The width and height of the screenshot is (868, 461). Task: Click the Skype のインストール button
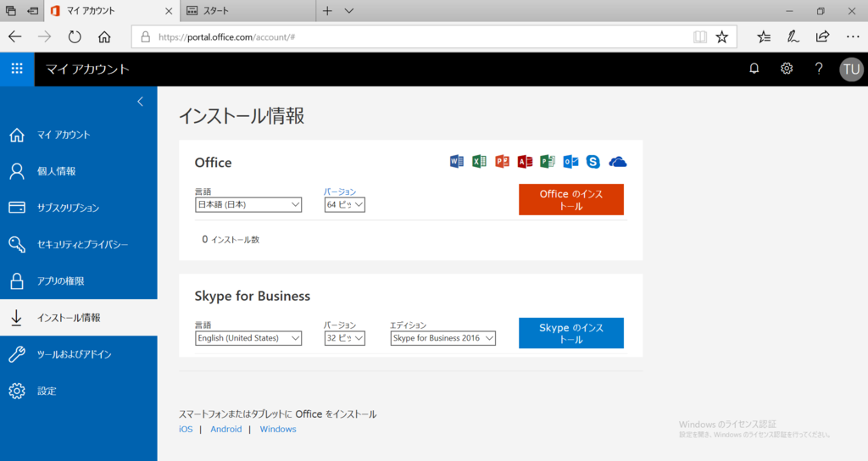(x=571, y=333)
